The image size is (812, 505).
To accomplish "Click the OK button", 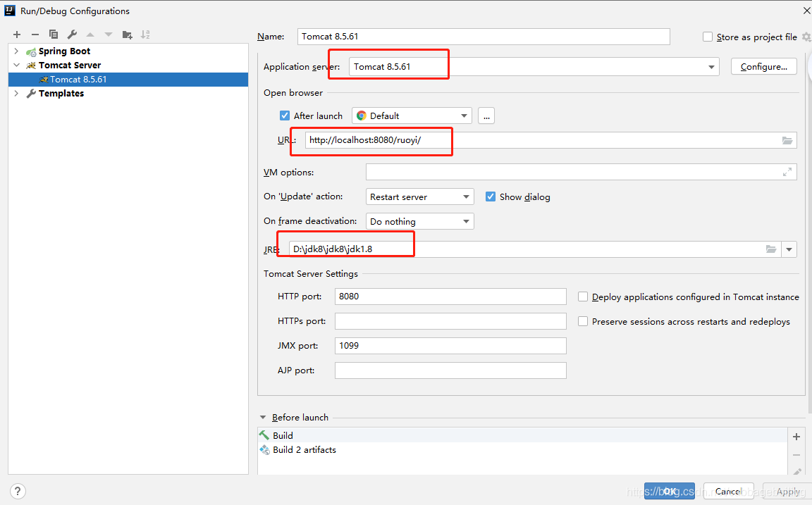I will [x=669, y=491].
